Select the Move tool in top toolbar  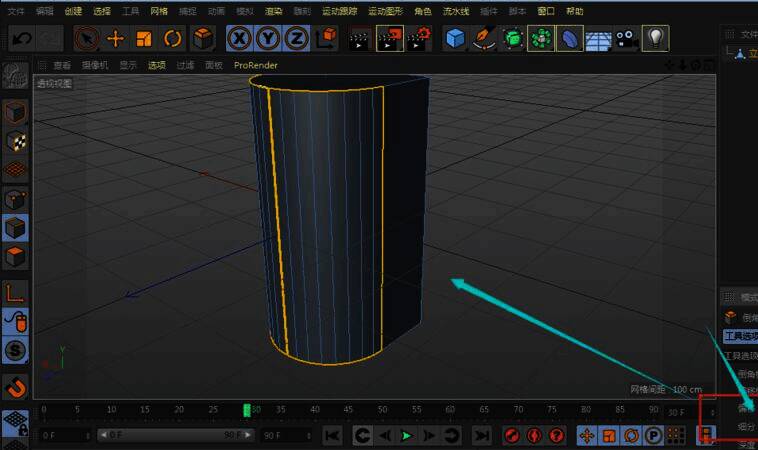pos(116,39)
